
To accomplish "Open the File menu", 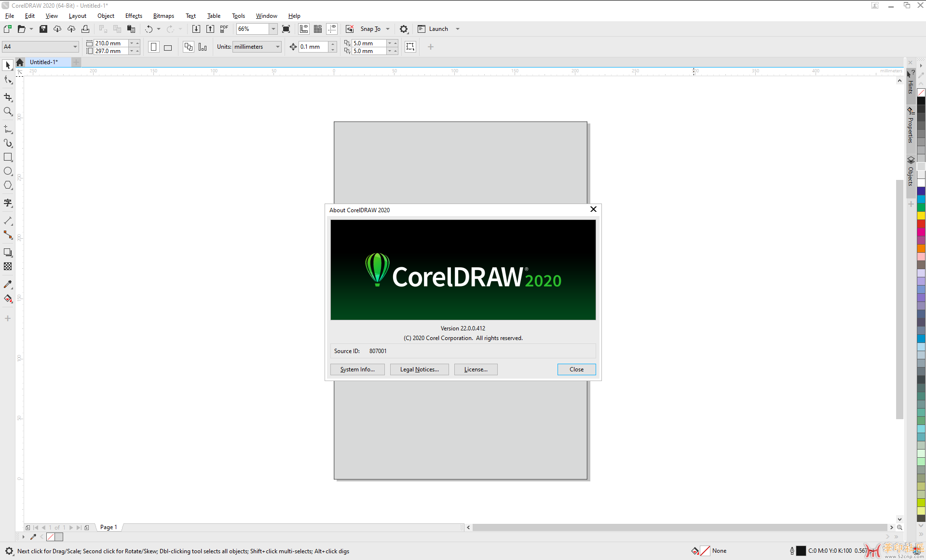I will [10, 16].
